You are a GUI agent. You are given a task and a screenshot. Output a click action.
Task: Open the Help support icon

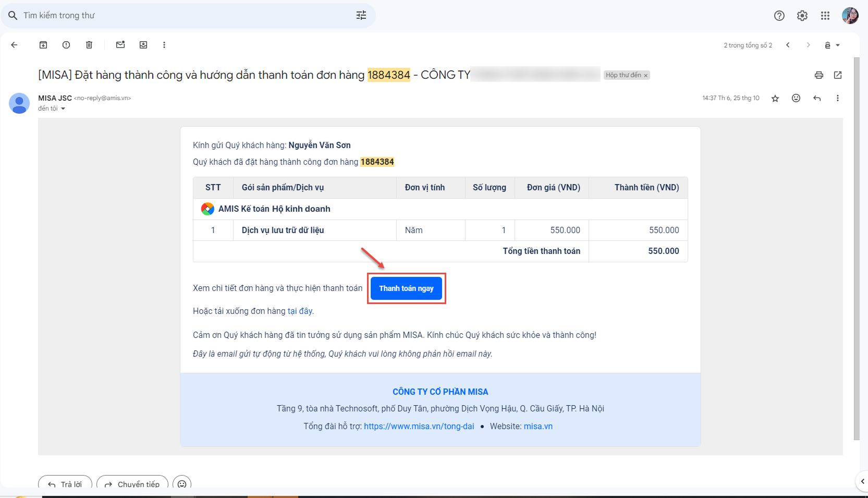(779, 16)
